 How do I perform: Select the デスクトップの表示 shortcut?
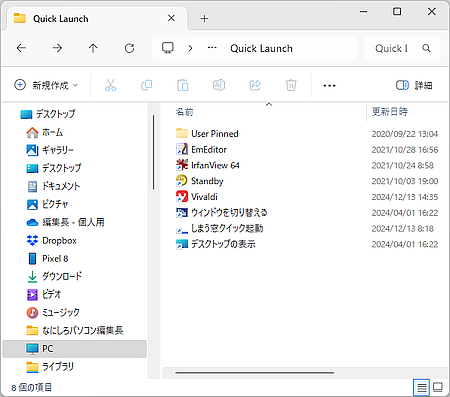(x=216, y=244)
